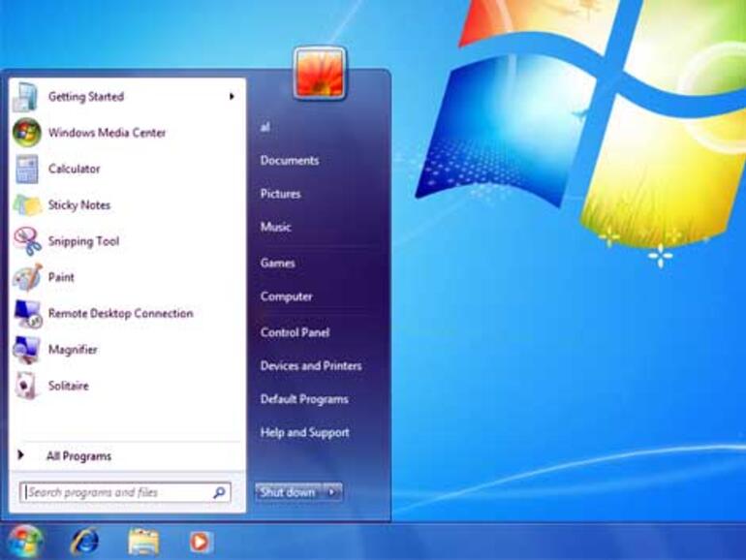Open Default Programs
The height and width of the screenshot is (560, 746).
point(304,399)
